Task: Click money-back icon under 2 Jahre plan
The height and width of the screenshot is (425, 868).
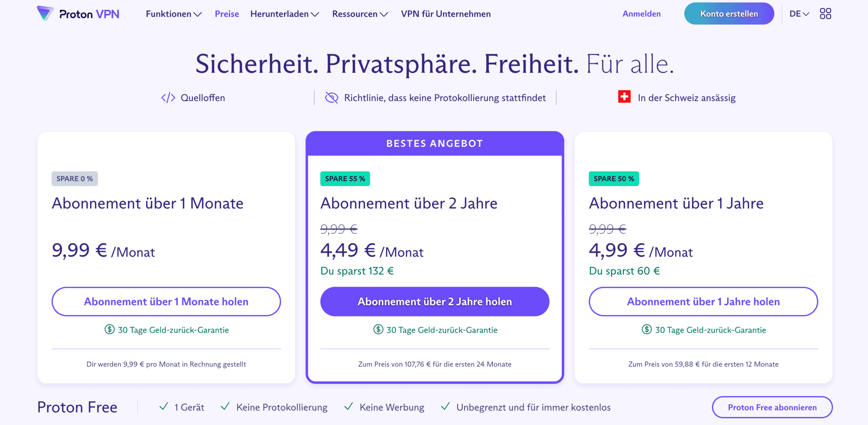Action: [x=378, y=329]
